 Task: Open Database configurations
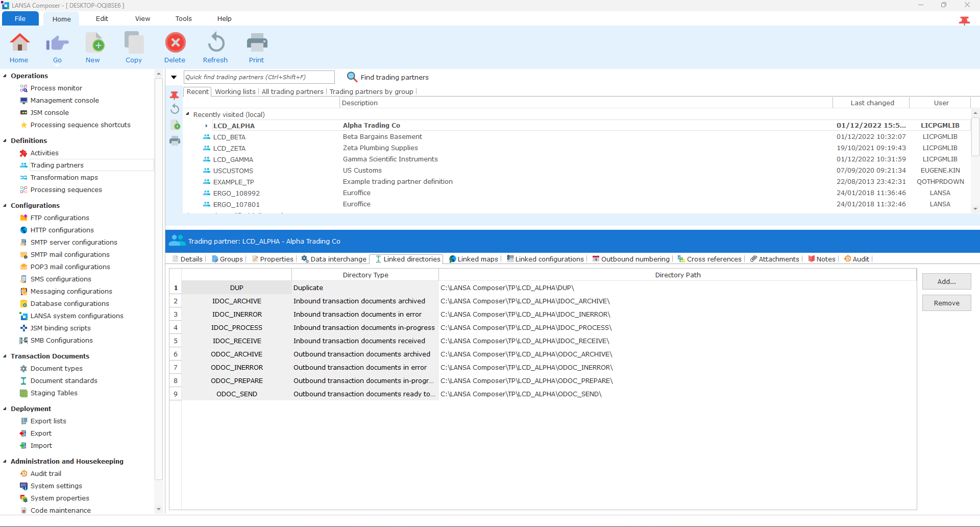69,304
